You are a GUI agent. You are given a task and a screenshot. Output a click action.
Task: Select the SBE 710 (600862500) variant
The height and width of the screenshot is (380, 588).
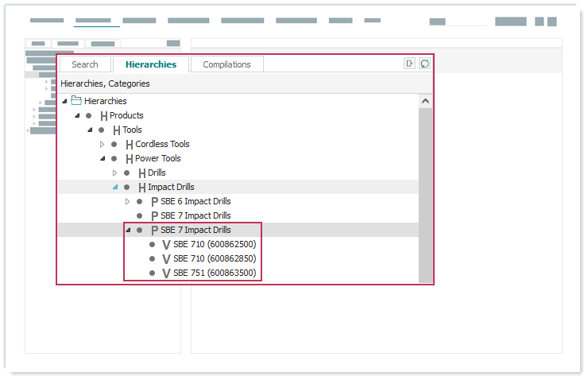coord(215,244)
